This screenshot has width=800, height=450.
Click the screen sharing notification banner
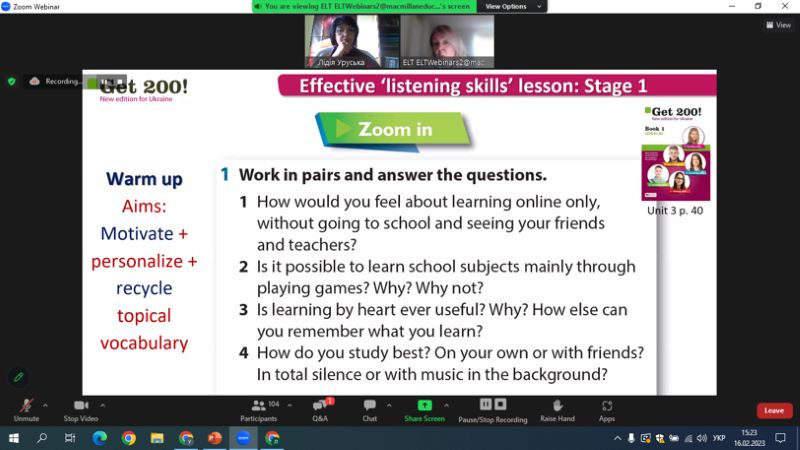click(364, 7)
